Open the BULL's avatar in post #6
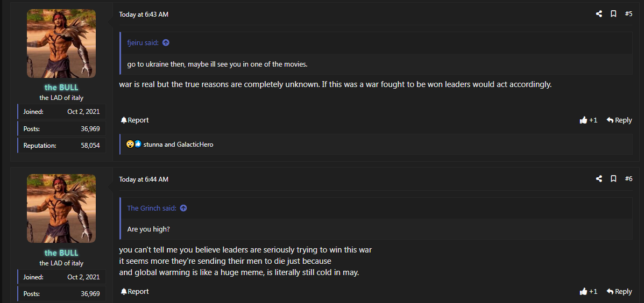644x303 pixels. click(61, 208)
